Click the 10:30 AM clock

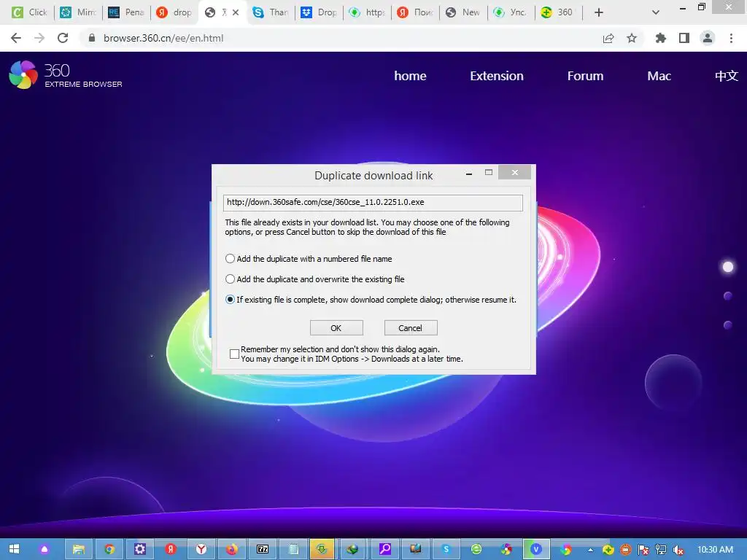(715, 550)
